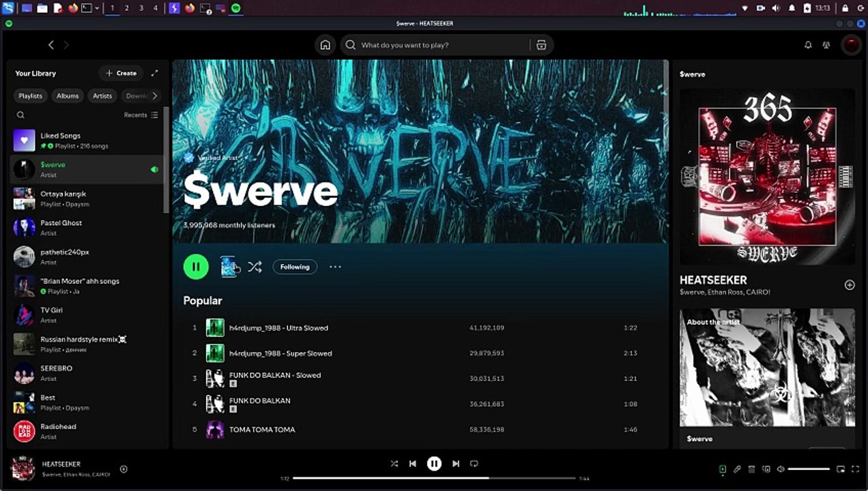Image resolution: width=868 pixels, height=491 pixels.
Task: Filter library by Downloaded chip
Action: click(x=135, y=96)
